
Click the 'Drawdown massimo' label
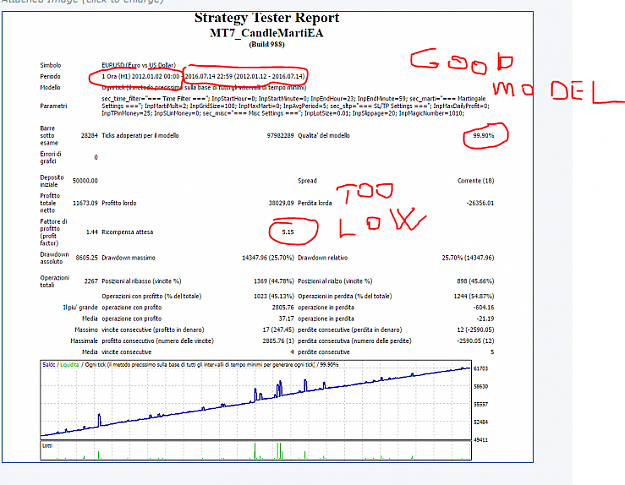point(128,258)
